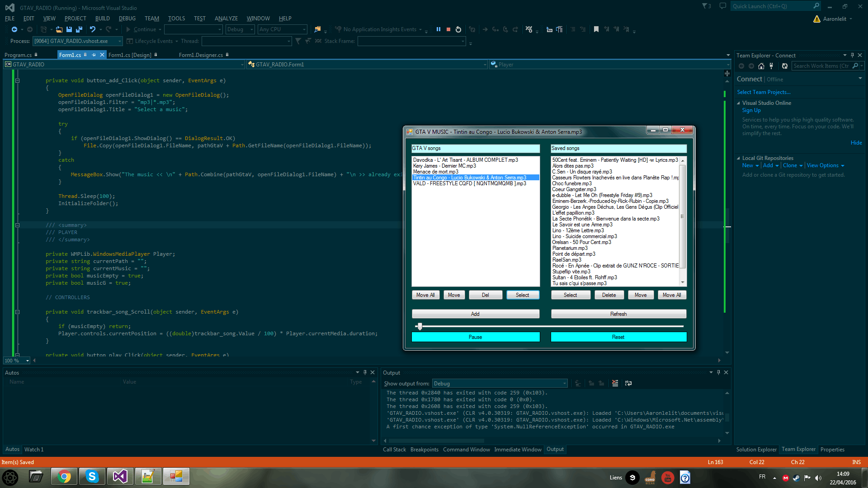Switch to the Form1.cs [Design] tab
This screenshot has height=488, width=868.
click(x=130, y=55)
